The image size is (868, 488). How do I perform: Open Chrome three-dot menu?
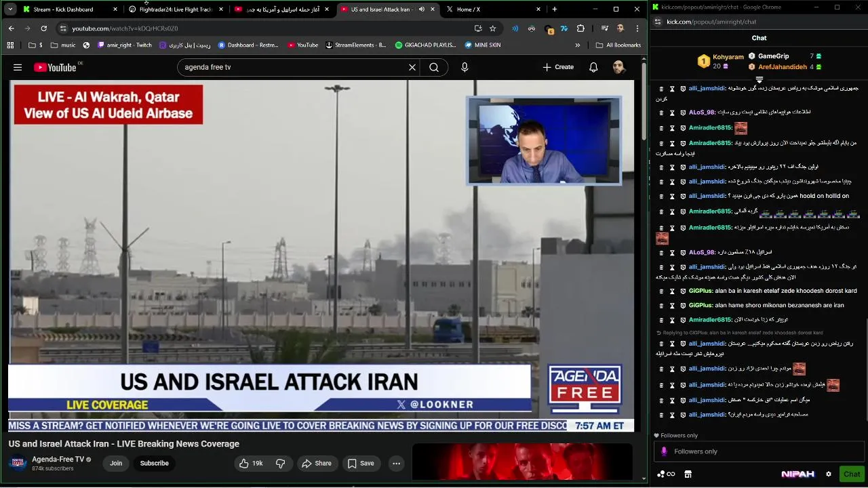click(x=637, y=28)
